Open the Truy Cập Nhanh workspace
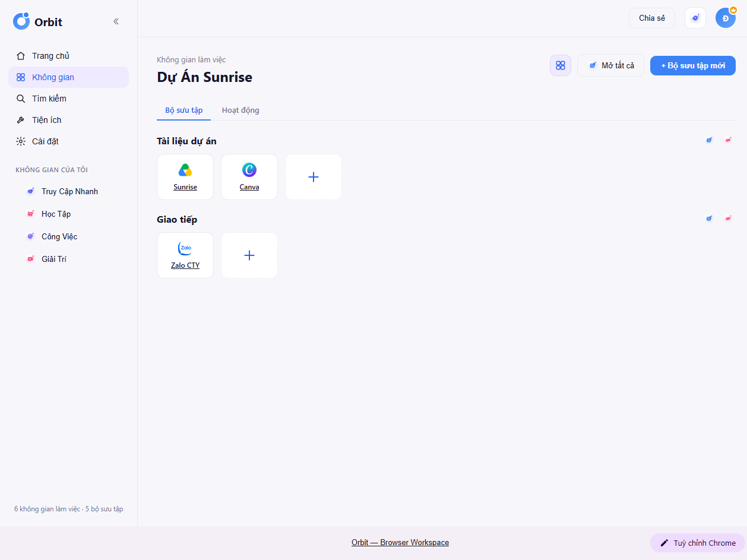Image resolution: width=747 pixels, height=560 pixels. click(x=68, y=191)
